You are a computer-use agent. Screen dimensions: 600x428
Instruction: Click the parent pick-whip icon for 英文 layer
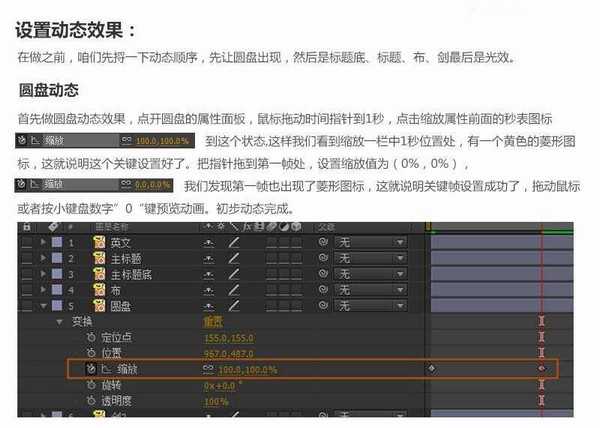(x=324, y=243)
